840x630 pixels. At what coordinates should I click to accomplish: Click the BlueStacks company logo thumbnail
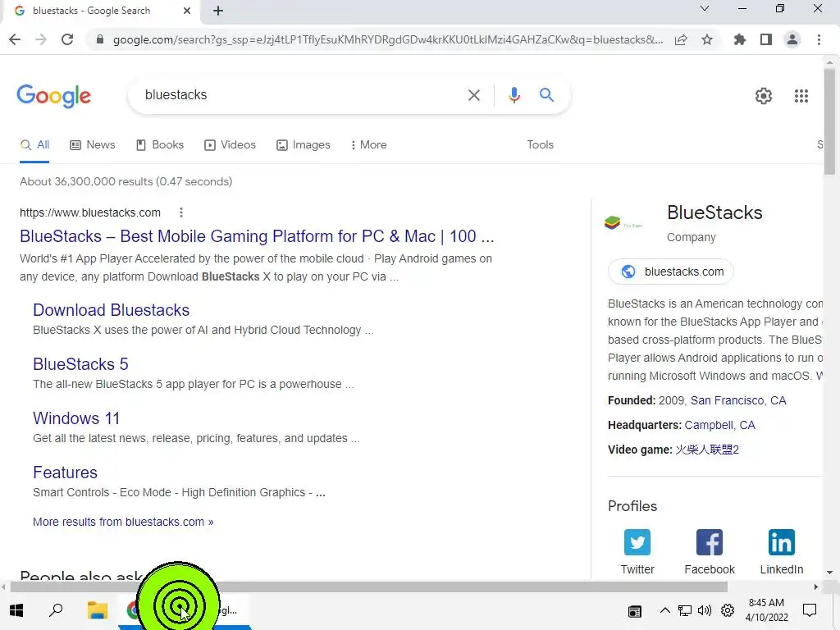tap(624, 222)
